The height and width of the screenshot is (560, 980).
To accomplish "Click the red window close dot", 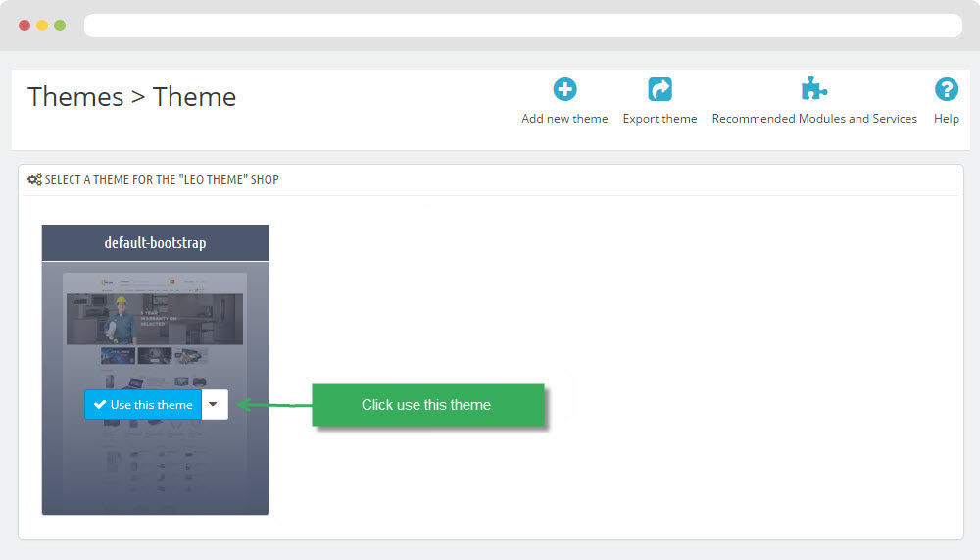I will [x=24, y=25].
